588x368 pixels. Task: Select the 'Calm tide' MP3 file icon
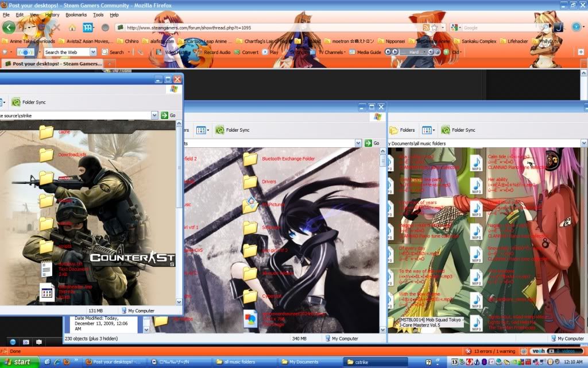pyautogui.click(x=476, y=163)
